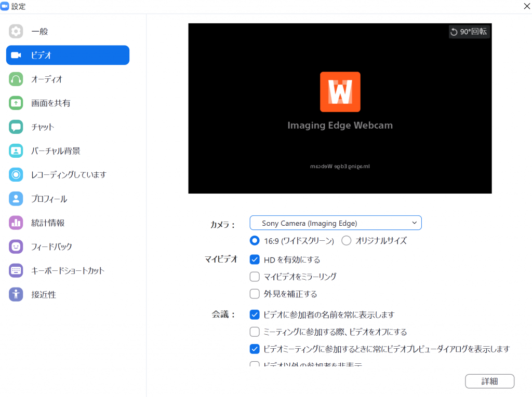This screenshot has width=532, height=397.
Task: Click the Keyboard Shortcuts keyboard icon
Action: pos(16,270)
